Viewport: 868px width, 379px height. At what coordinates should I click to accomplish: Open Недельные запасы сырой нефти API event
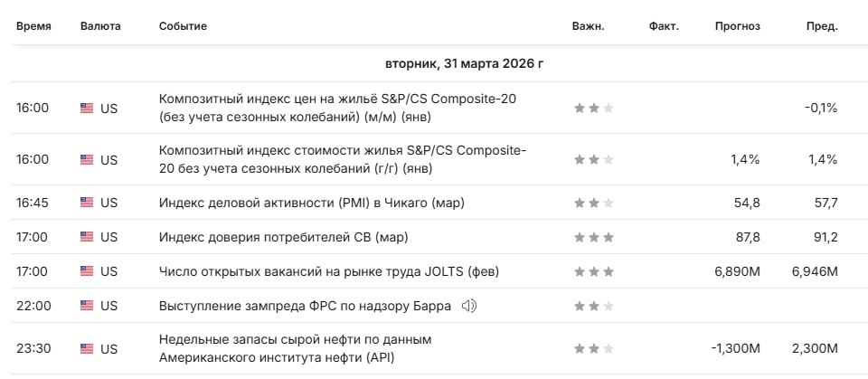tap(295, 348)
